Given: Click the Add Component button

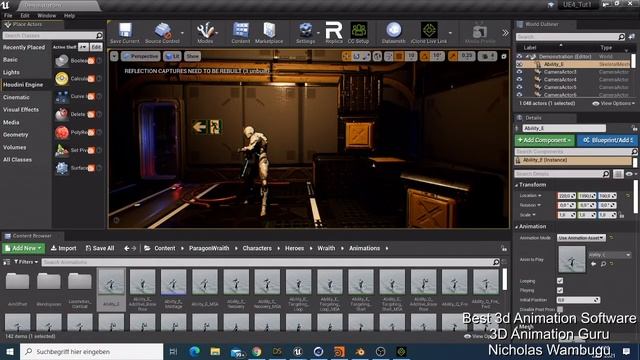Looking at the screenshot, I should (x=545, y=140).
